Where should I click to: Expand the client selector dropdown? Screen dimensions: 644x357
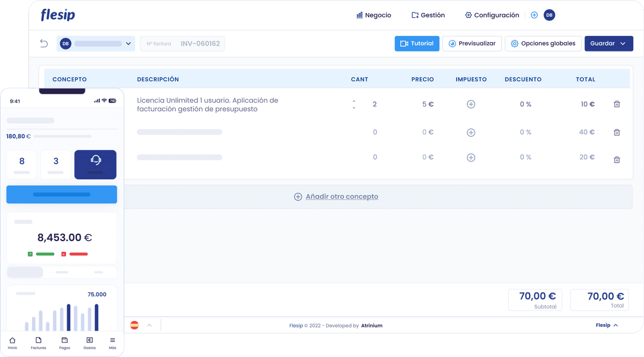[x=128, y=43]
